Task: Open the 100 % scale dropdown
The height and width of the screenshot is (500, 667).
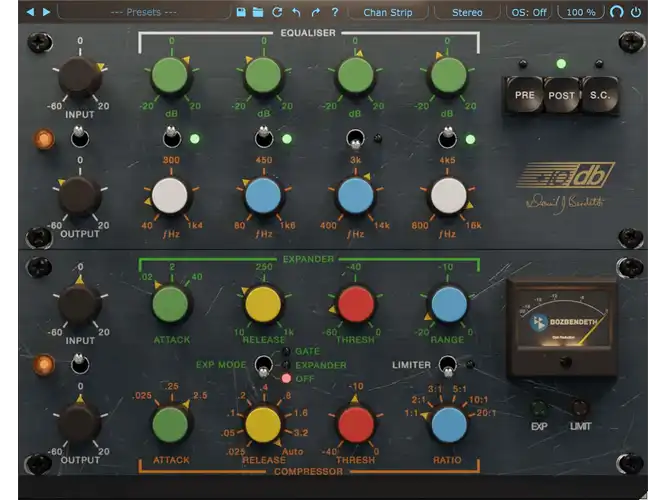Action: [581, 12]
